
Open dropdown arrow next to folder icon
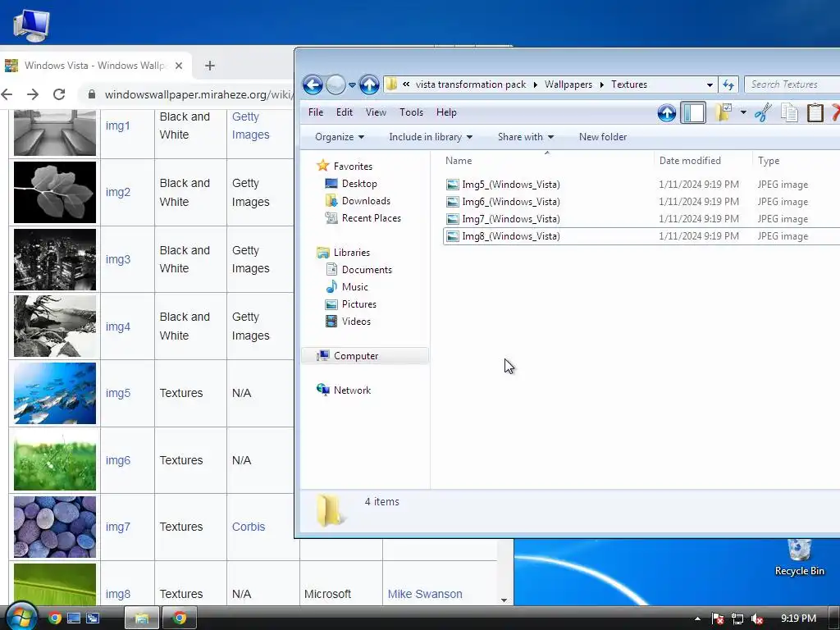[x=743, y=112]
